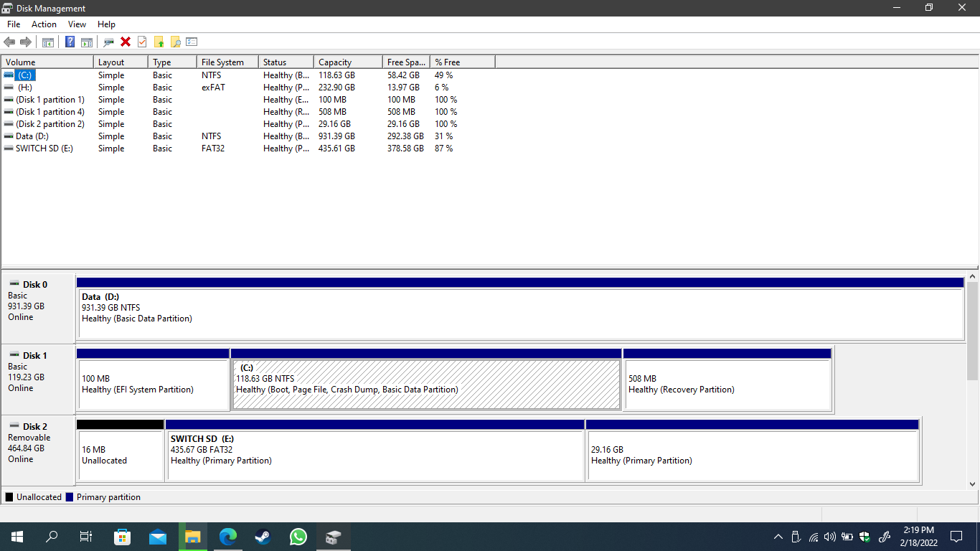Open WhatsApp from the taskbar
Screen dimensions: 980x551
coord(298,537)
